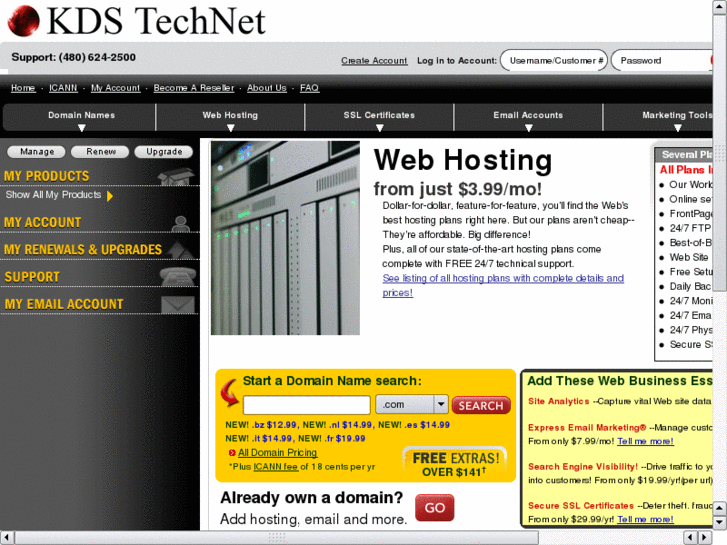Click the yellow arrow next to Show All My Products
The height and width of the screenshot is (545, 727).
click(x=110, y=196)
